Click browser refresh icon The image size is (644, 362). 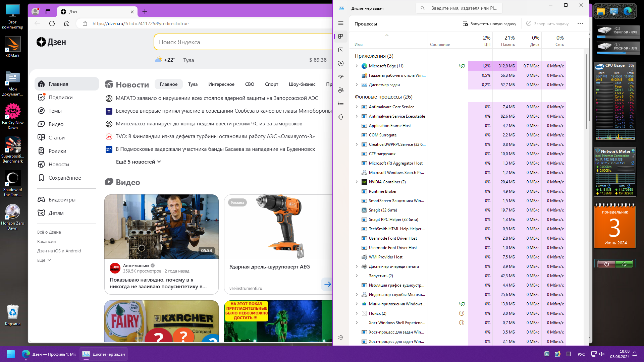point(52,23)
